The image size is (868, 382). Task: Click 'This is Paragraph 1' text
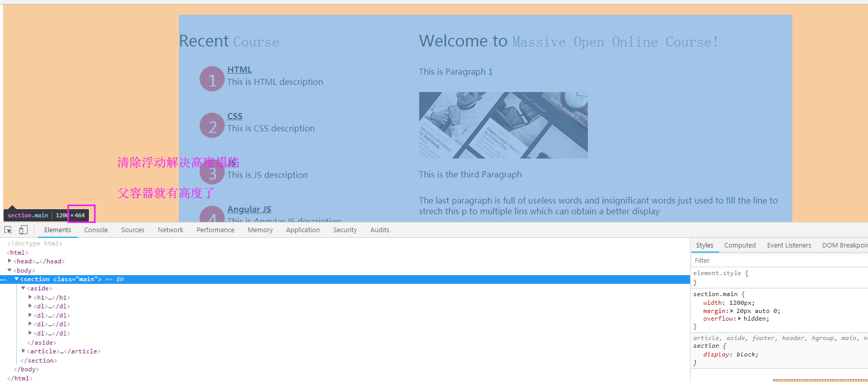(x=456, y=72)
